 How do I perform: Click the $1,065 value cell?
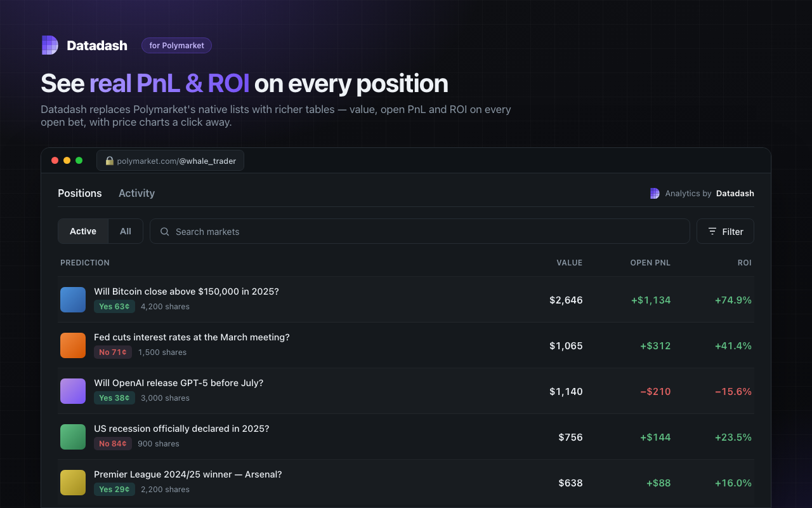(x=566, y=345)
